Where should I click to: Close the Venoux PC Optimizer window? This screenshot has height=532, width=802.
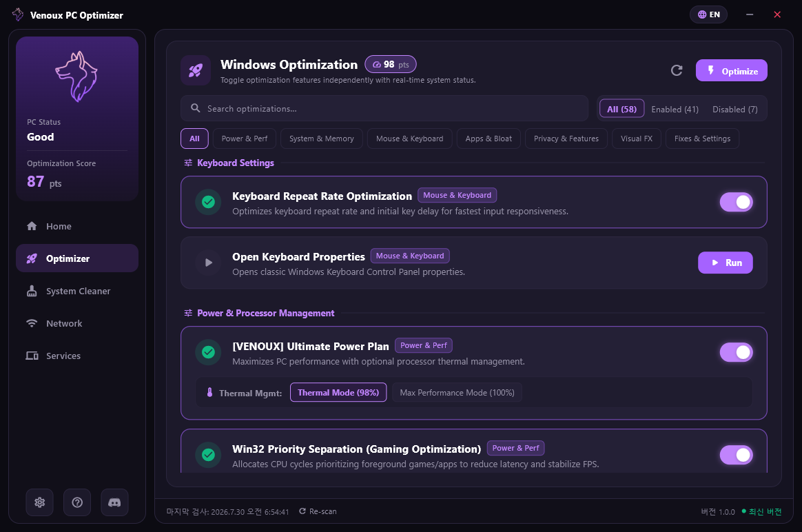point(777,14)
